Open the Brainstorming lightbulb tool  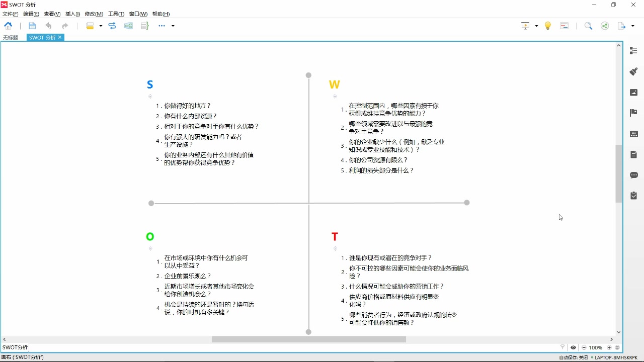[547, 25]
